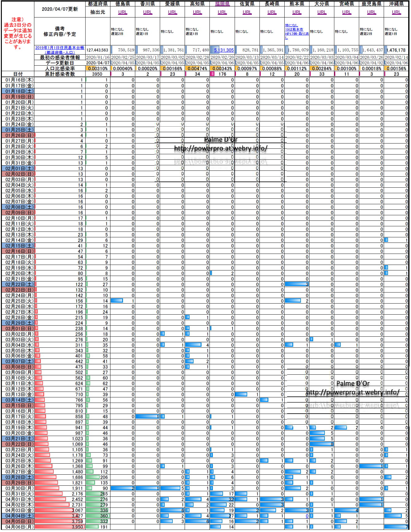Select the daily count cell 360 for 04月04日
The width and height of the screenshot is (411, 532).
(x=98, y=516)
